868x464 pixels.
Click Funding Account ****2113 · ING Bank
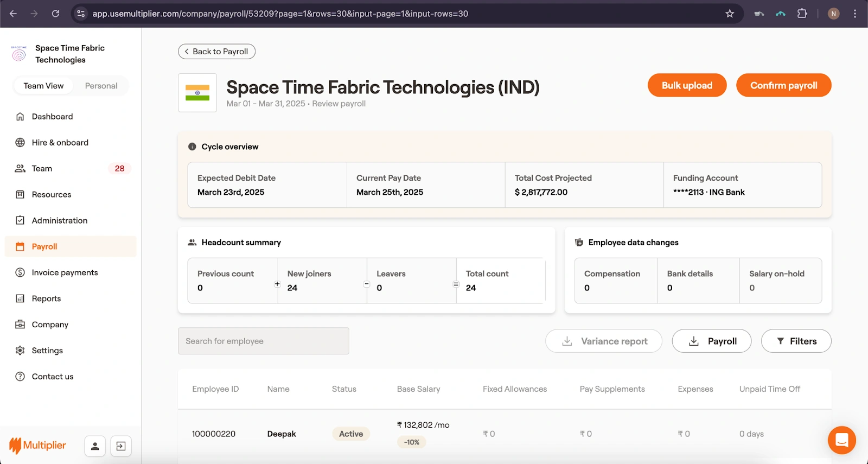743,185
